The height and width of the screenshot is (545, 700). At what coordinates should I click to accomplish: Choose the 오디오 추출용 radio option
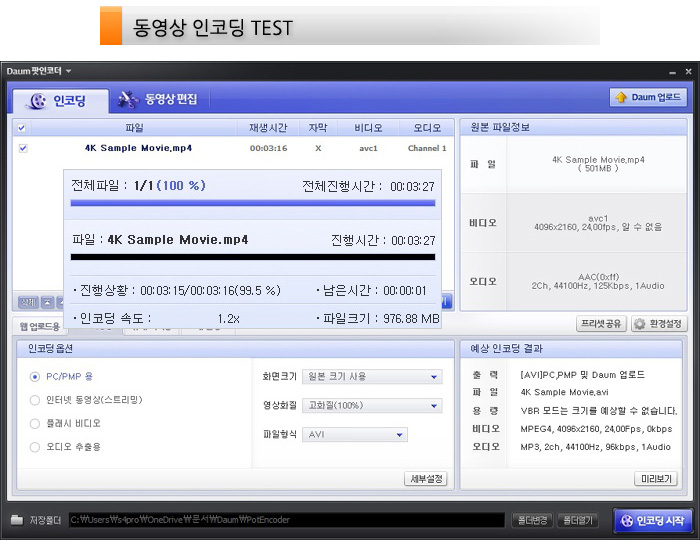[x=35, y=447]
